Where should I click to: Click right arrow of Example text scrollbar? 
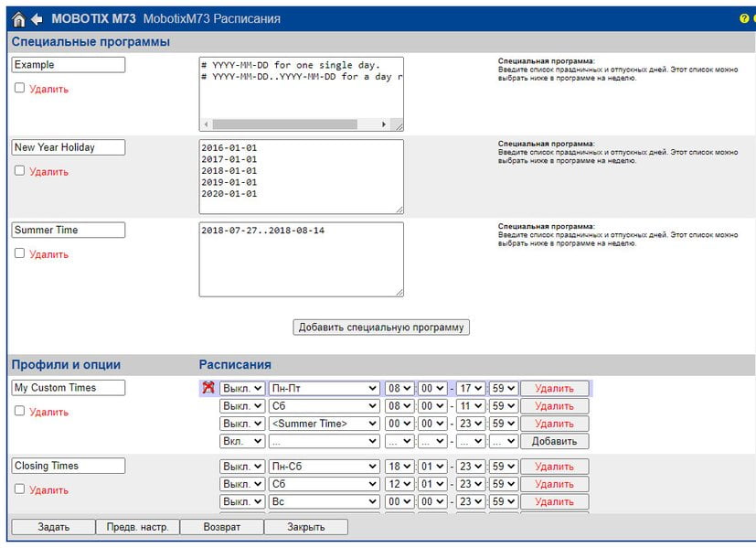tap(384, 124)
